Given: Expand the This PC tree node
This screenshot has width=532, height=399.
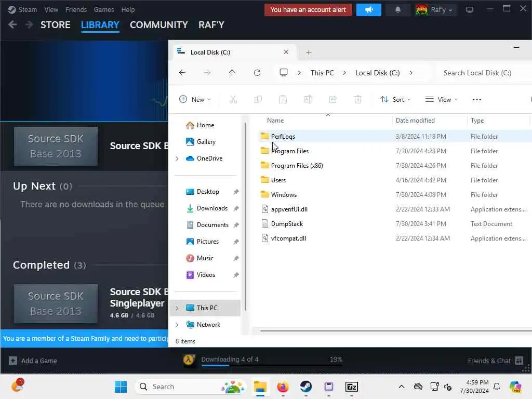Looking at the screenshot, I should pyautogui.click(x=177, y=308).
